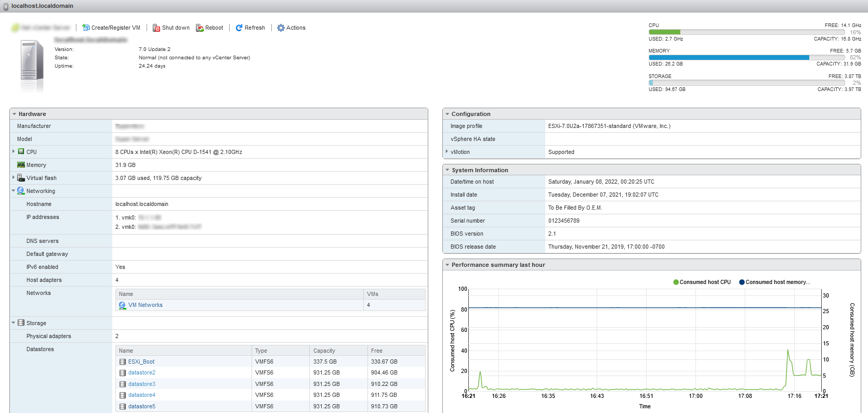This screenshot has width=868, height=413.
Task: Collapse Performance summary last hour panel
Action: click(x=447, y=265)
